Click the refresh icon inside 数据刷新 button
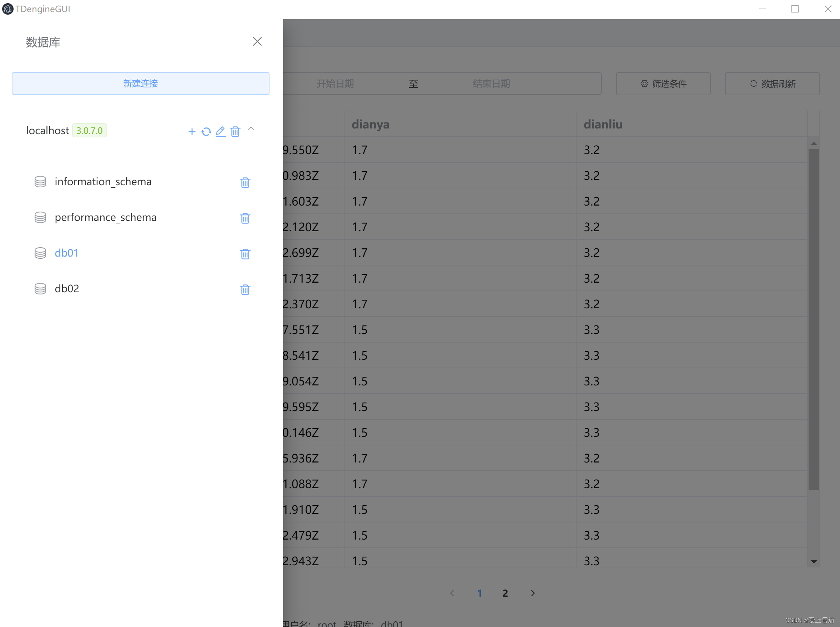 pyautogui.click(x=753, y=84)
